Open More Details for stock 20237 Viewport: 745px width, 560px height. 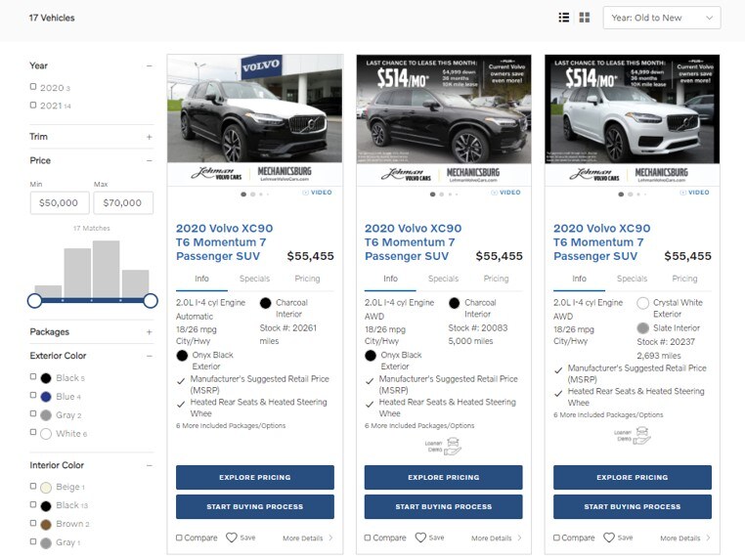click(x=685, y=538)
